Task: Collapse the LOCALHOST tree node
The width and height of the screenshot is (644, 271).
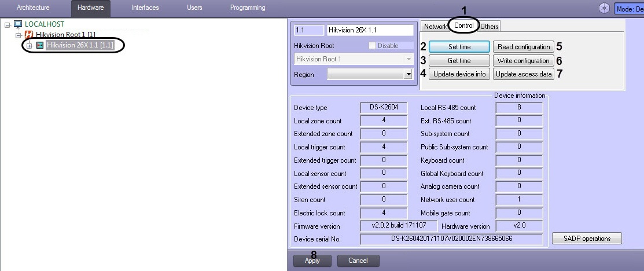Action: (x=7, y=25)
